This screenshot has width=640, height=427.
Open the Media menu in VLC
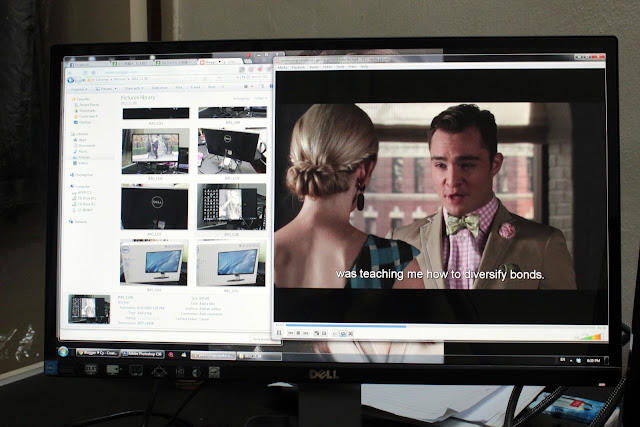[x=282, y=67]
